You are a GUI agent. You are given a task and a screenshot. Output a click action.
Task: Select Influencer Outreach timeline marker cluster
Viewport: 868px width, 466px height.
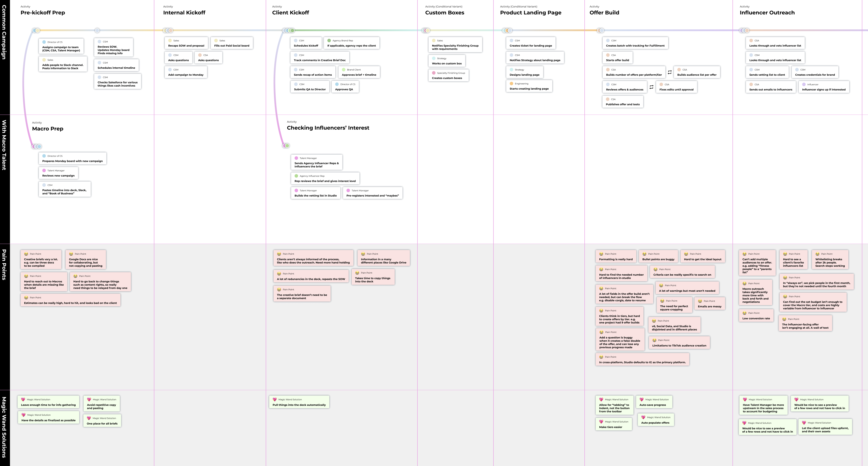744,31
